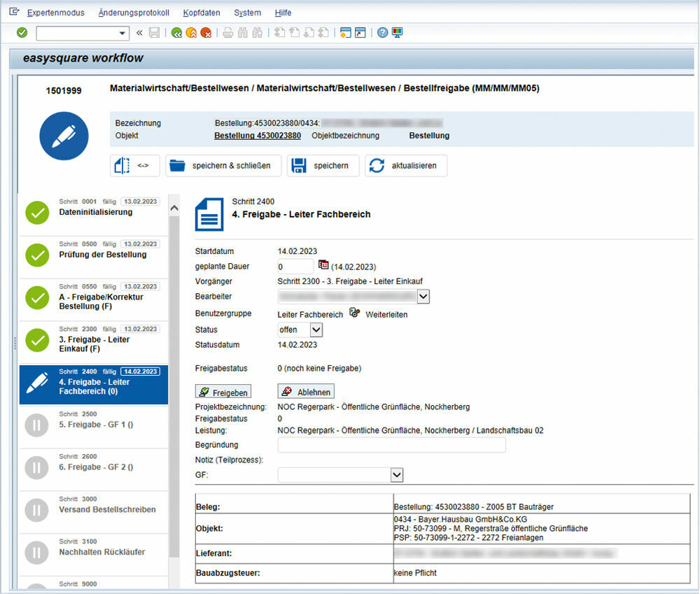This screenshot has width=700, height=594.
Task: Click the green checkmark on Dateninitialisierung step
Action: (36, 213)
